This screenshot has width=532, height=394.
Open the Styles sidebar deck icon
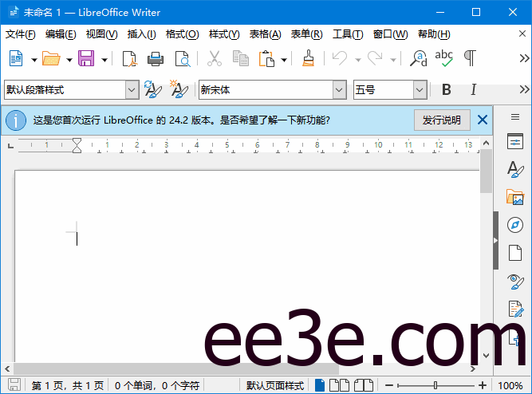point(515,169)
